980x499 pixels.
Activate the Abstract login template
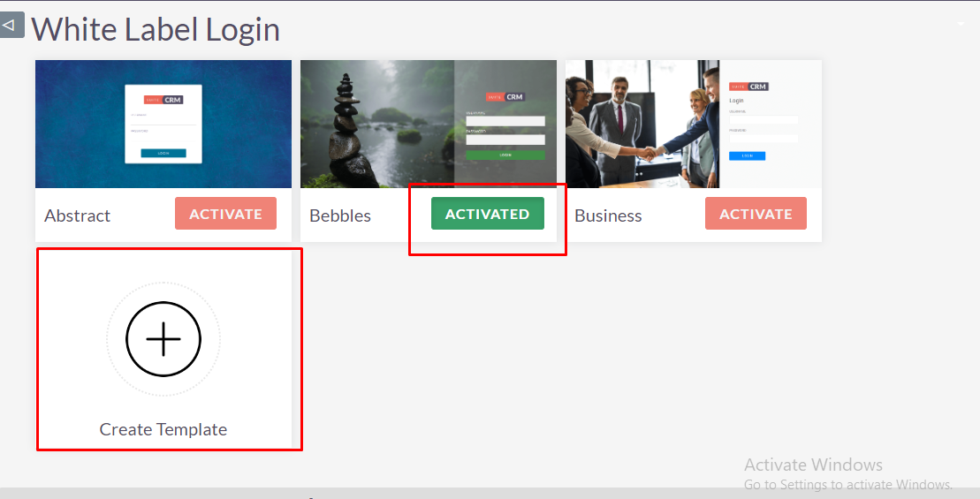pyautogui.click(x=225, y=214)
